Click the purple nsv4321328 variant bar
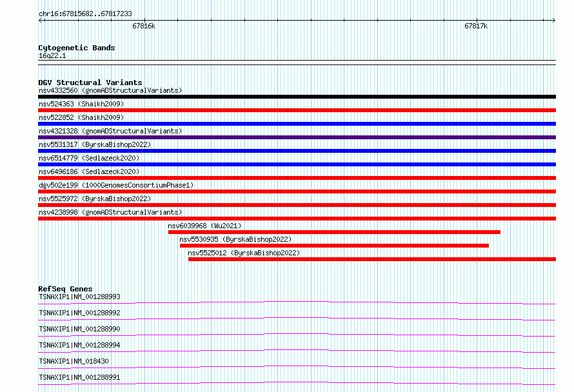 pyautogui.click(x=297, y=137)
